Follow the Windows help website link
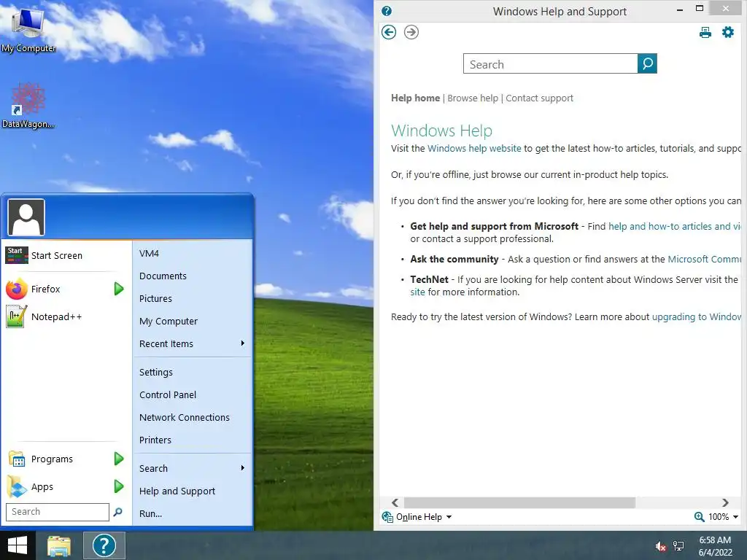Screen dimensions: 747x560 pyautogui.click(x=474, y=149)
